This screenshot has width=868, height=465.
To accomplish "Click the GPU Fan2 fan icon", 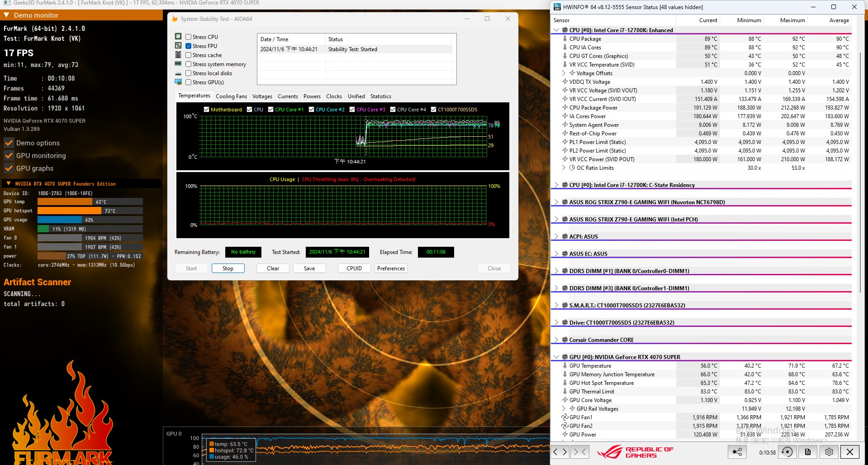I will click(564, 426).
